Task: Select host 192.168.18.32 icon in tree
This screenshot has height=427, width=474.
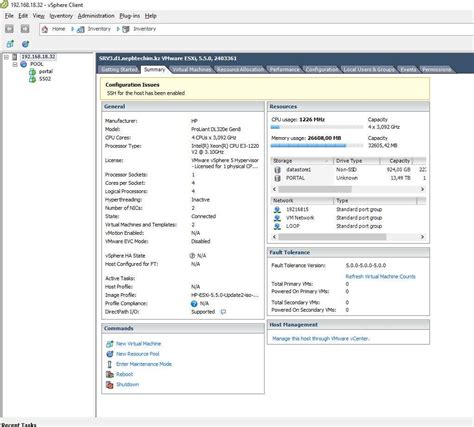Action: pos(15,57)
